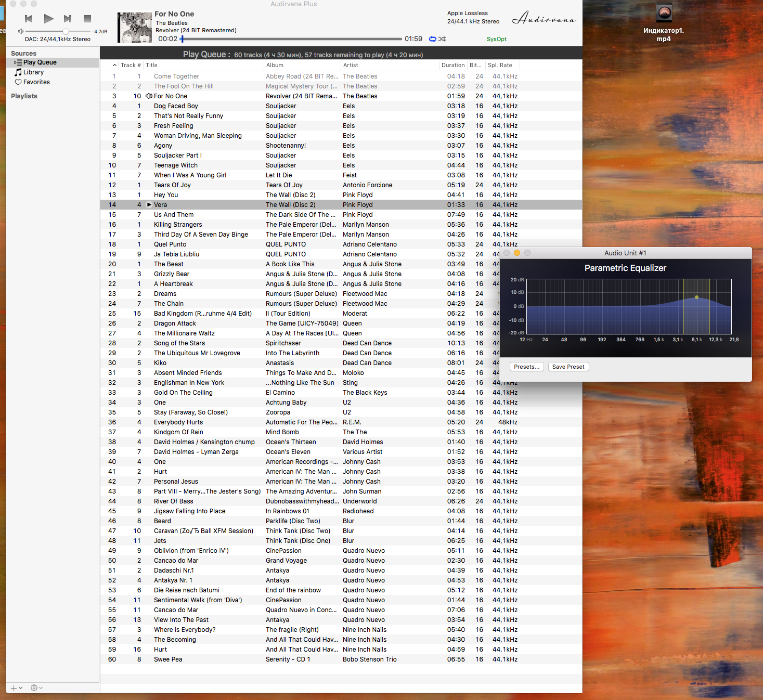This screenshot has width=763, height=700.
Task: Click the album 'Spiritchaser' cell
Action: point(283,343)
